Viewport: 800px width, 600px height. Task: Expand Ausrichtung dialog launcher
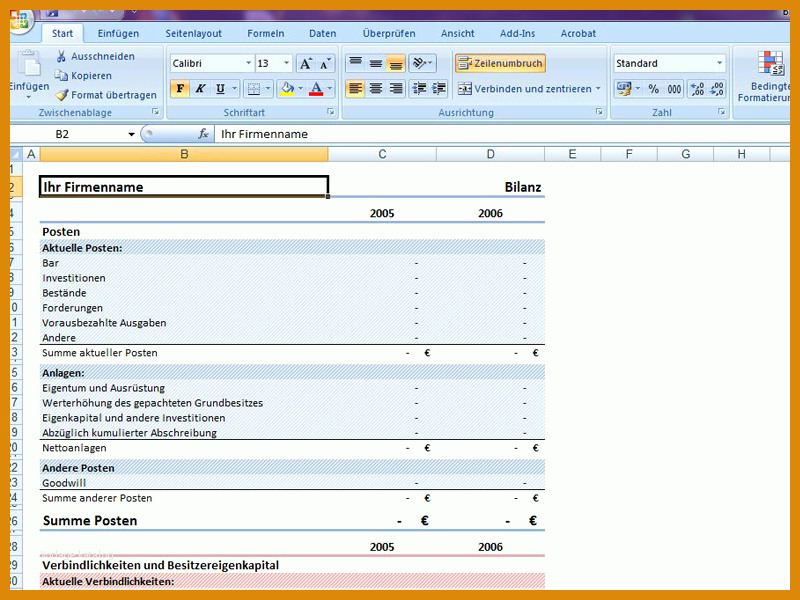[599, 112]
